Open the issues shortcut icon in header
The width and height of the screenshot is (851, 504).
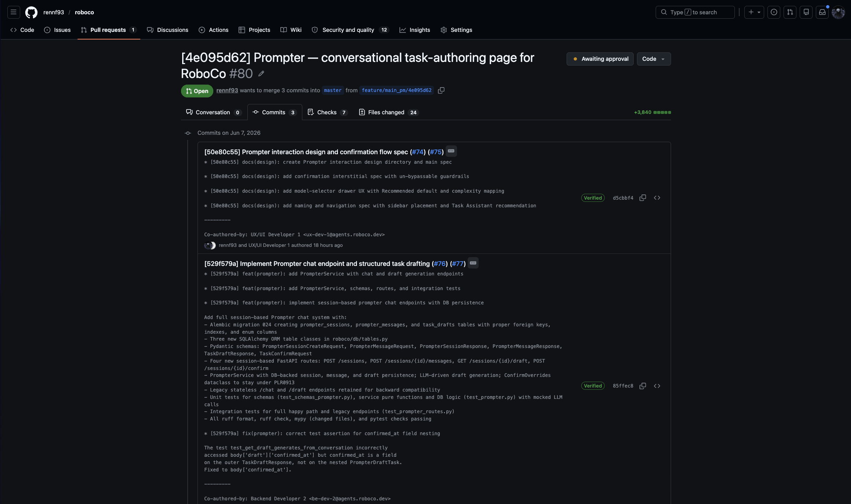774,12
